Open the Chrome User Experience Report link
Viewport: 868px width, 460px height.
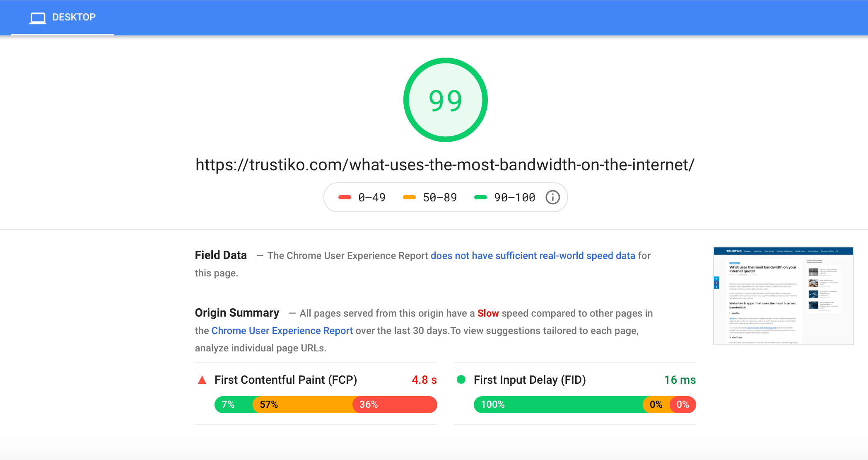(x=282, y=330)
